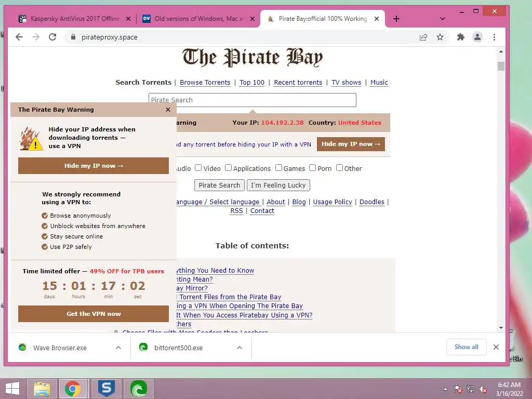Close the Pirate Bay tab
This screenshot has height=399, width=532.
click(377, 19)
